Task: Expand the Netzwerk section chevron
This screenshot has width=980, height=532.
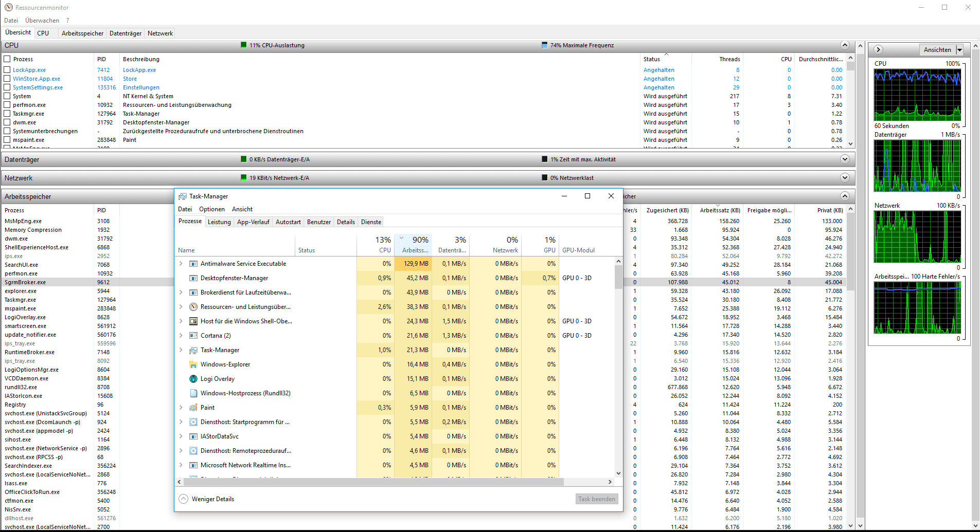Action: [845, 178]
